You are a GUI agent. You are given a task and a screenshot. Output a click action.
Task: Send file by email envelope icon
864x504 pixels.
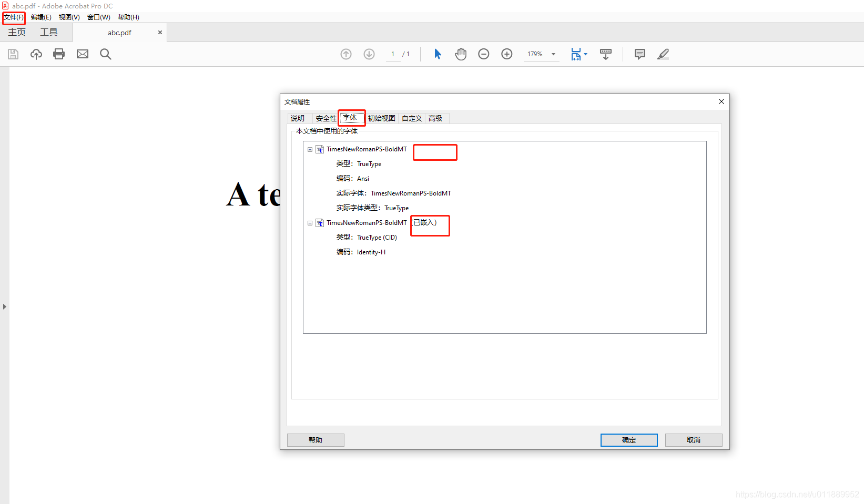point(83,54)
